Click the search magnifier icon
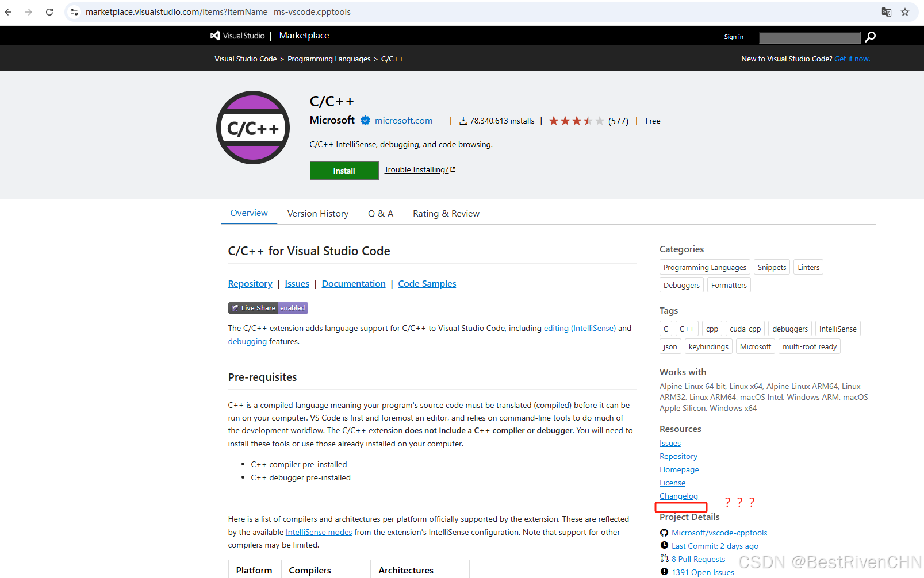924x578 pixels. click(871, 37)
